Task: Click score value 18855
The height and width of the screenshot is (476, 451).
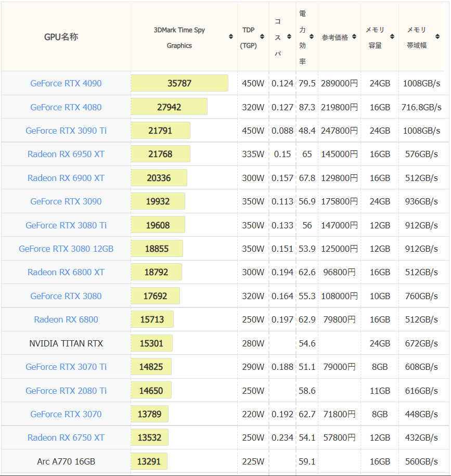Action: pos(157,249)
